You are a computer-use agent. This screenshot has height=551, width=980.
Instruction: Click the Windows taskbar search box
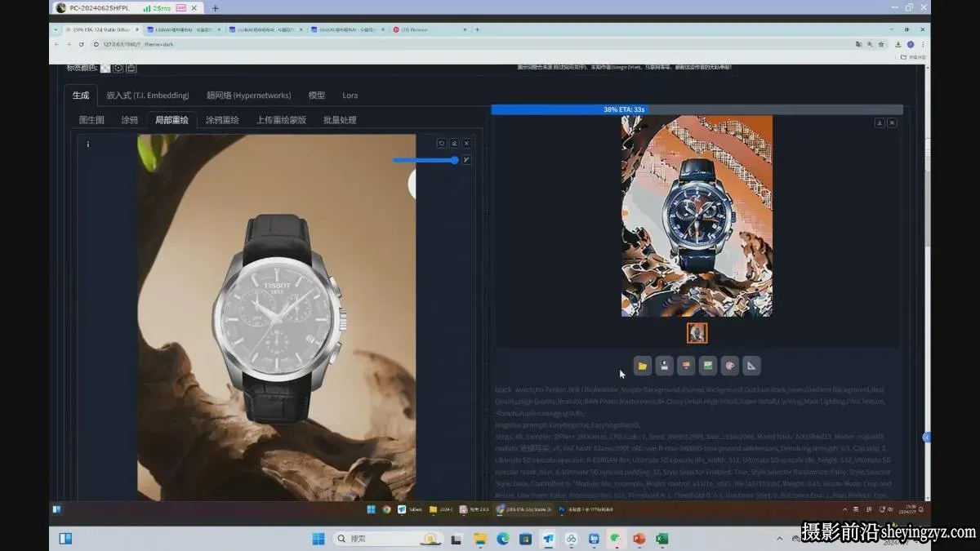[x=387, y=539]
